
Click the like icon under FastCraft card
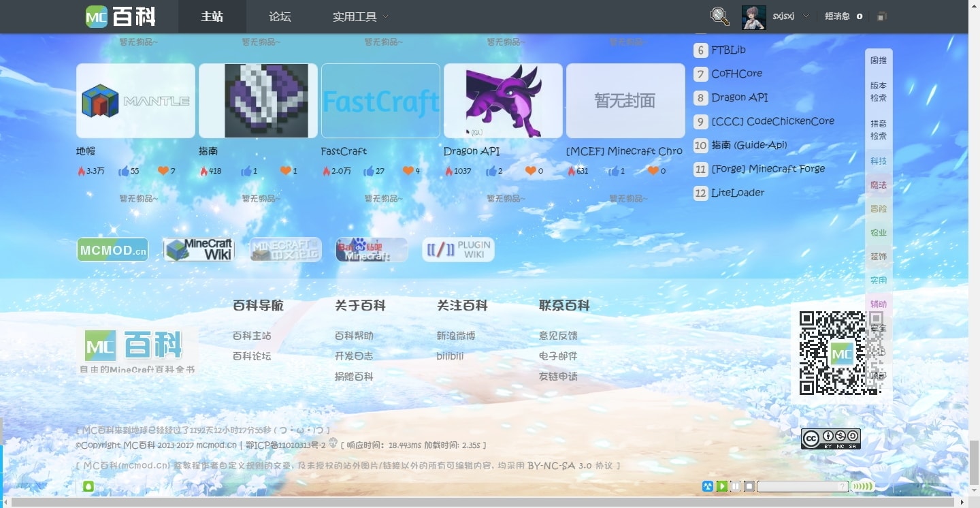click(369, 171)
